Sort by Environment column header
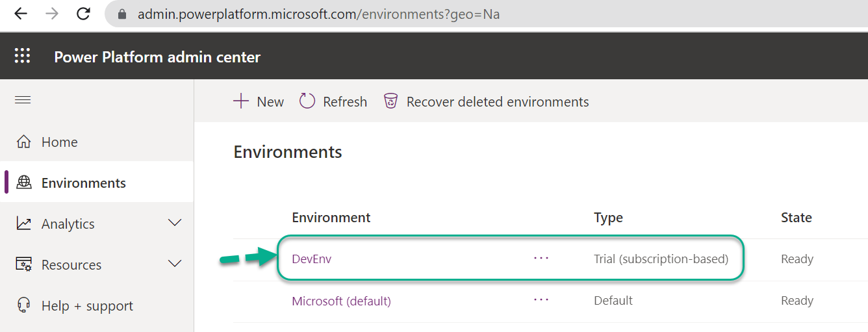This screenshot has width=868, height=332. pyautogui.click(x=331, y=218)
